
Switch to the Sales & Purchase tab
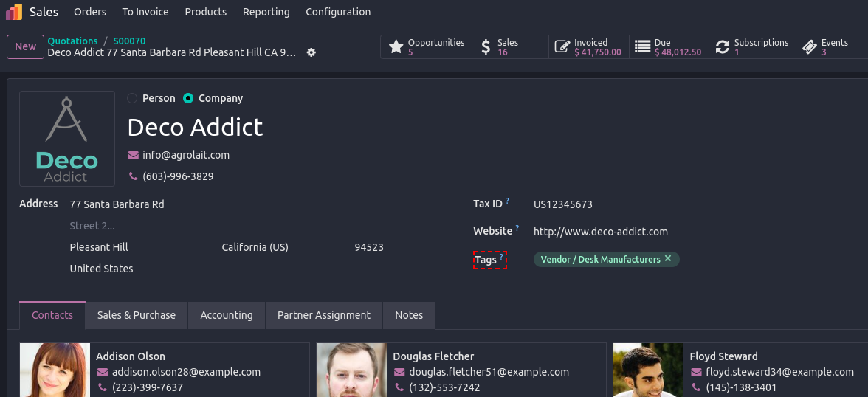pyautogui.click(x=137, y=315)
